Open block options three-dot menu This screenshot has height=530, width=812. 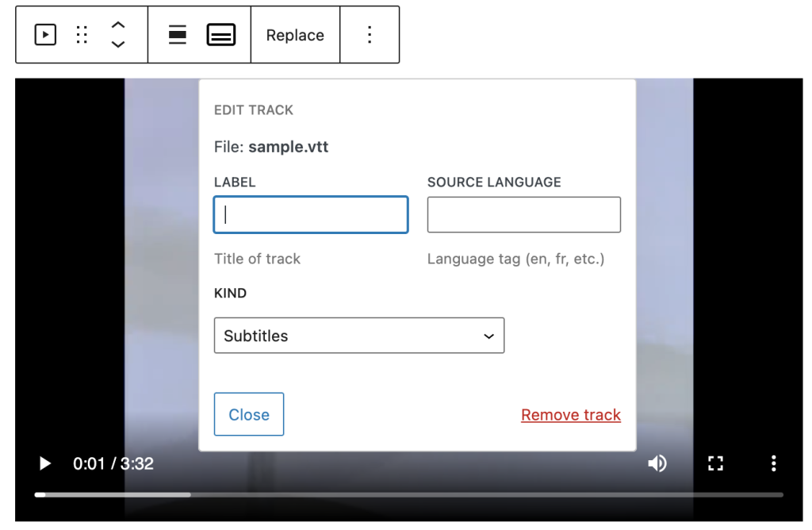[370, 35]
